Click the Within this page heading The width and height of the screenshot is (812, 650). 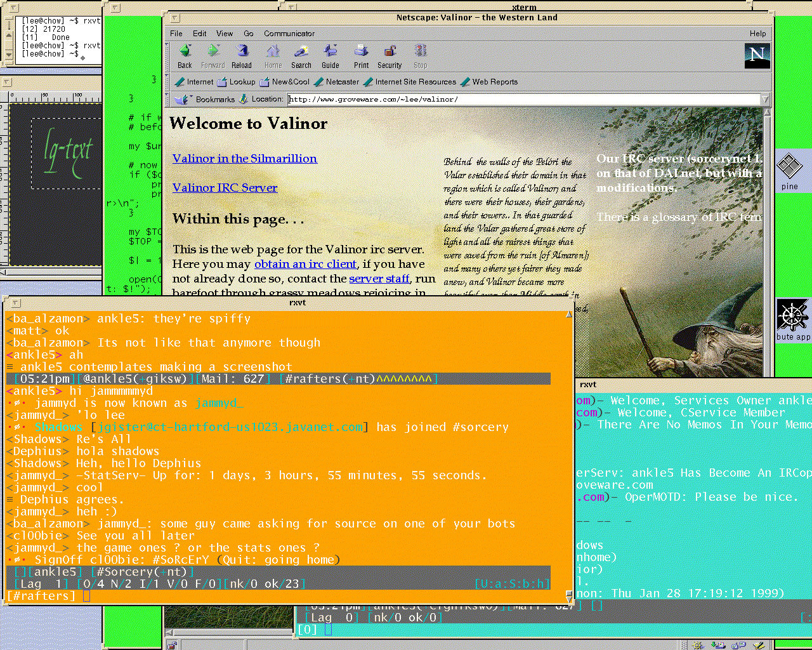[x=238, y=219]
